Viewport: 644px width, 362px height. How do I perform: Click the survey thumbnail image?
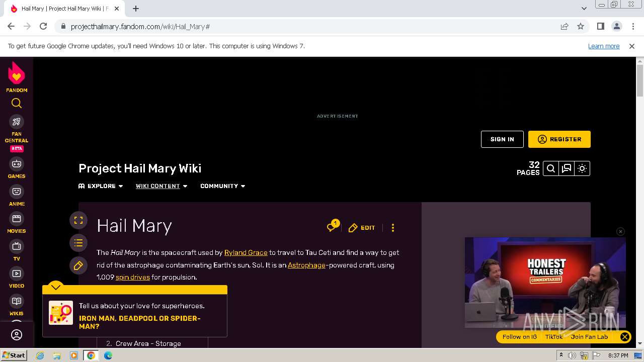point(61,313)
